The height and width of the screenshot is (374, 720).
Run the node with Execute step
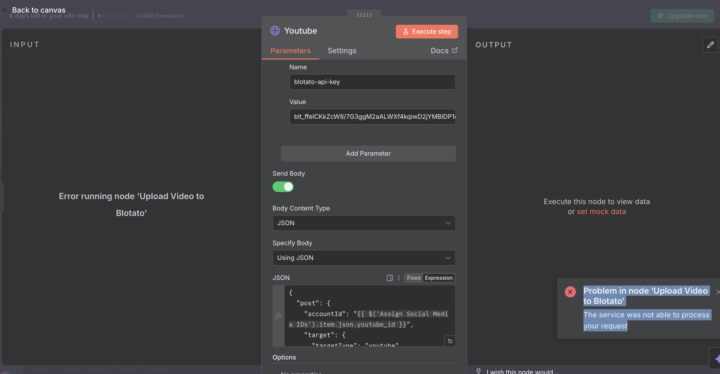point(427,32)
